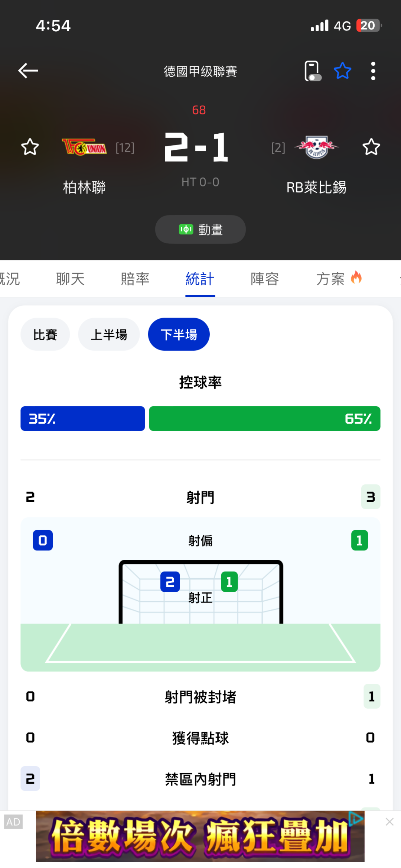Screen dimensions: 401x868
Task: Tap the back arrow icon
Action: point(28,71)
